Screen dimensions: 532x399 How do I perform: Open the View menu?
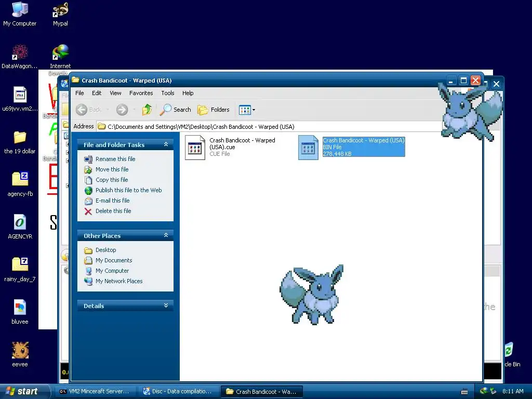coord(115,93)
